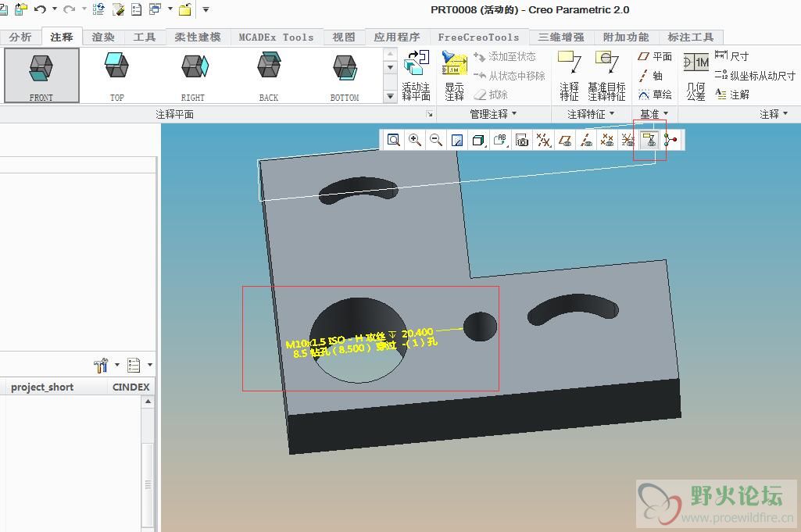Viewport: 801px width, 532px height.
Task: Open the Display Style cube icon
Action: (478, 140)
